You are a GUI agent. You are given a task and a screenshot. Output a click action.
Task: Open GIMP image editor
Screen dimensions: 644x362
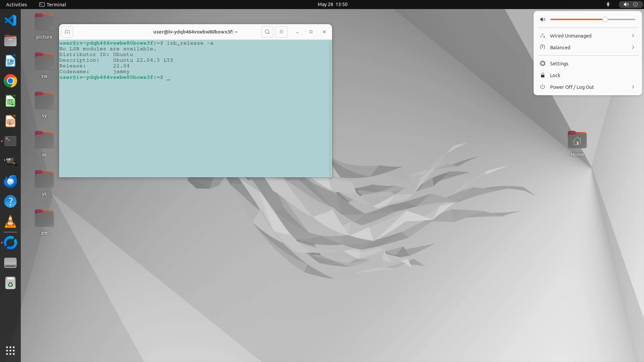pos(10,161)
